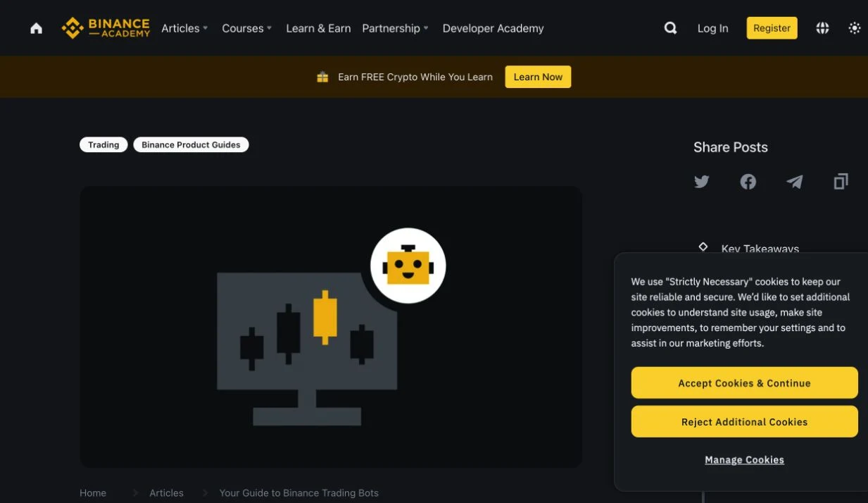Click the trading bot article cover image
Screen dimensions: 868x503
point(331,327)
